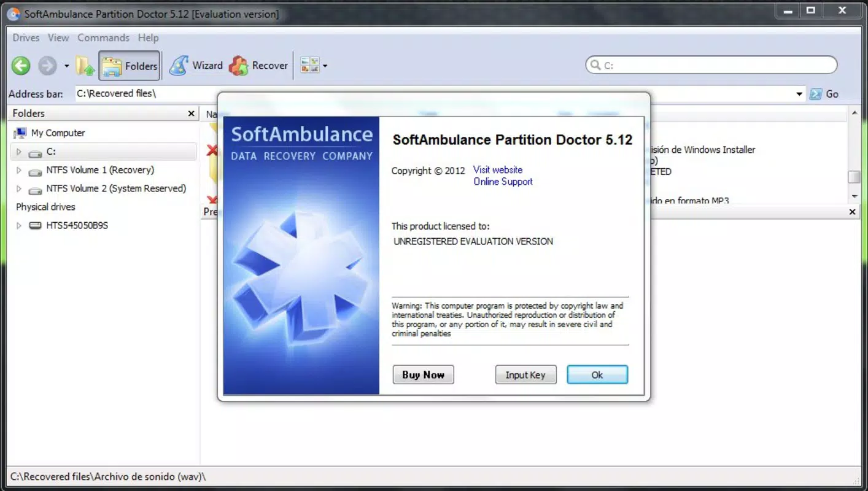Expand NTFS Volume 2 (System Reserved)
This screenshot has height=491, width=868.
tap(18, 188)
